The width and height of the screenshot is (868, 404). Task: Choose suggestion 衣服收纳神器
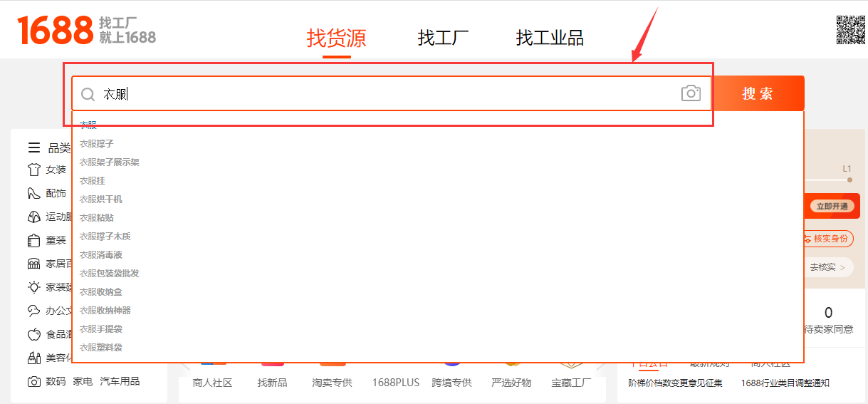(x=105, y=310)
